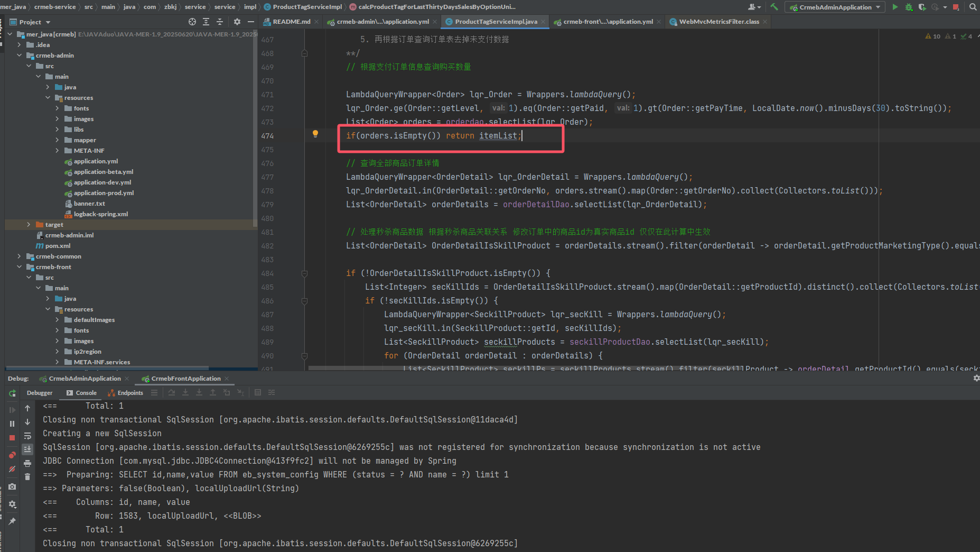The height and width of the screenshot is (552, 980).
Task: Select crmeb-admin.iml file
Action: click(69, 235)
